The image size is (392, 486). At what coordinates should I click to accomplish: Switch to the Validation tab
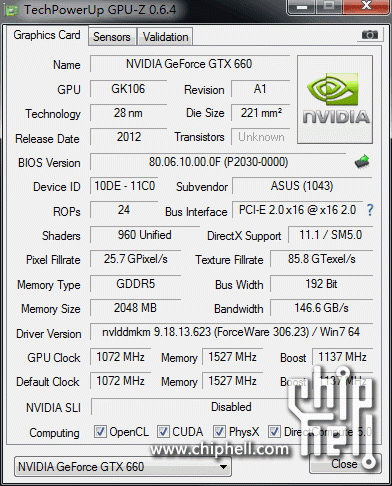[x=166, y=37]
